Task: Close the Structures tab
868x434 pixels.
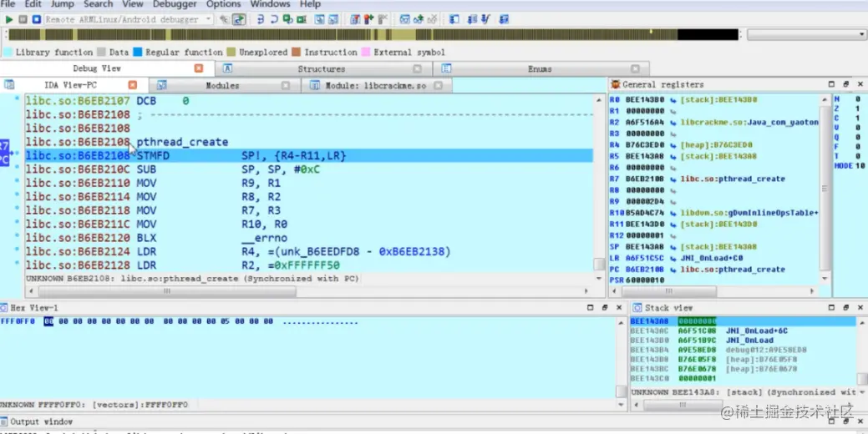Action: click(x=418, y=69)
